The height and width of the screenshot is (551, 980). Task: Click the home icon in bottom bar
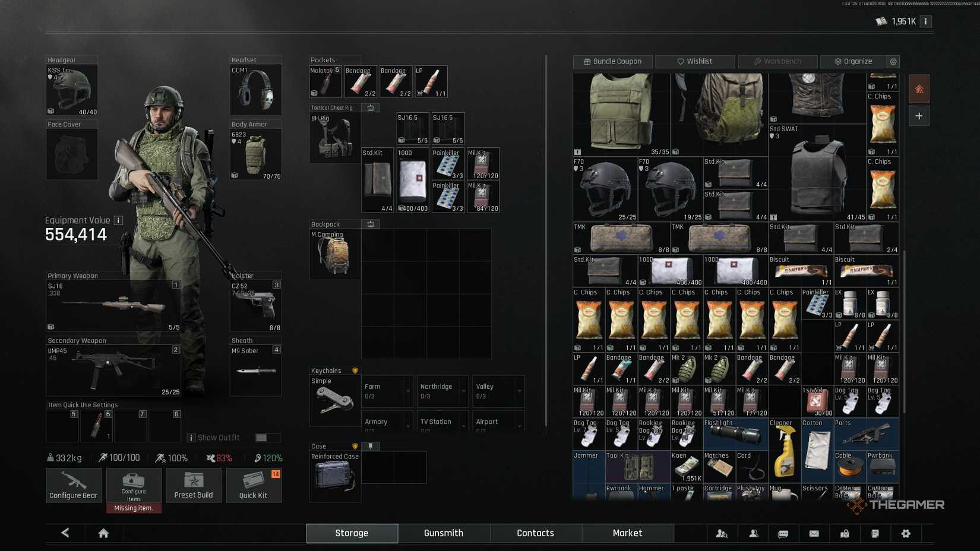pos(103,533)
